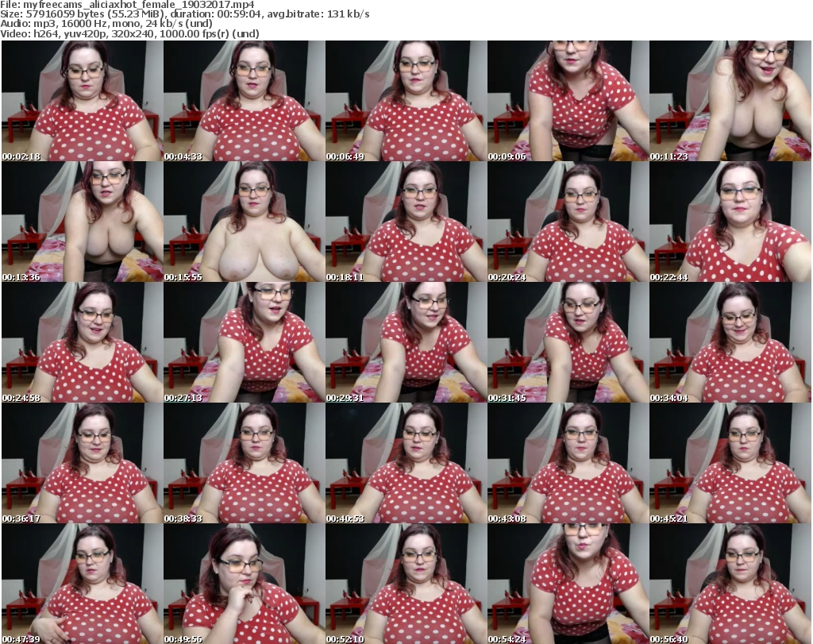View the frame at timestamp 00:49:56
This screenshot has height=644, width=813.
tap(245, 584)
